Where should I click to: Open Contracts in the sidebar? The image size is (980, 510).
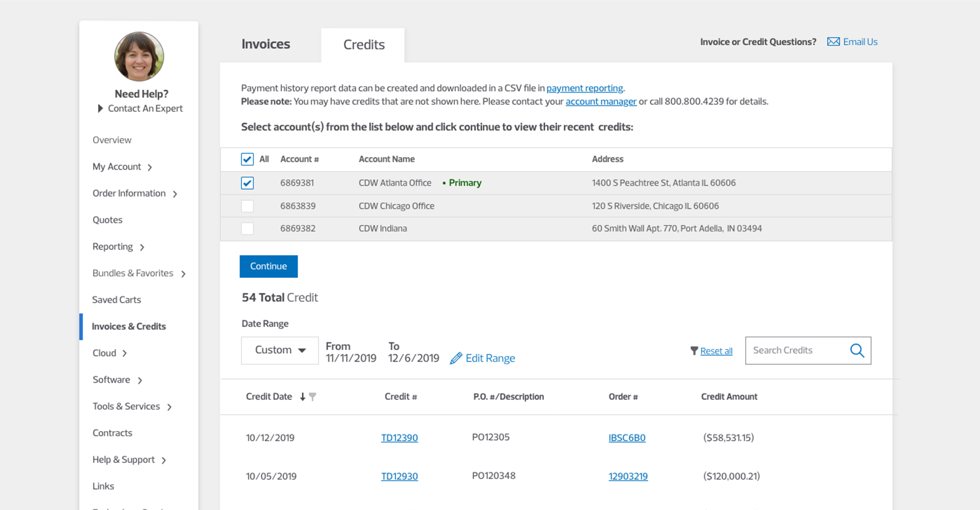[112, 433]
